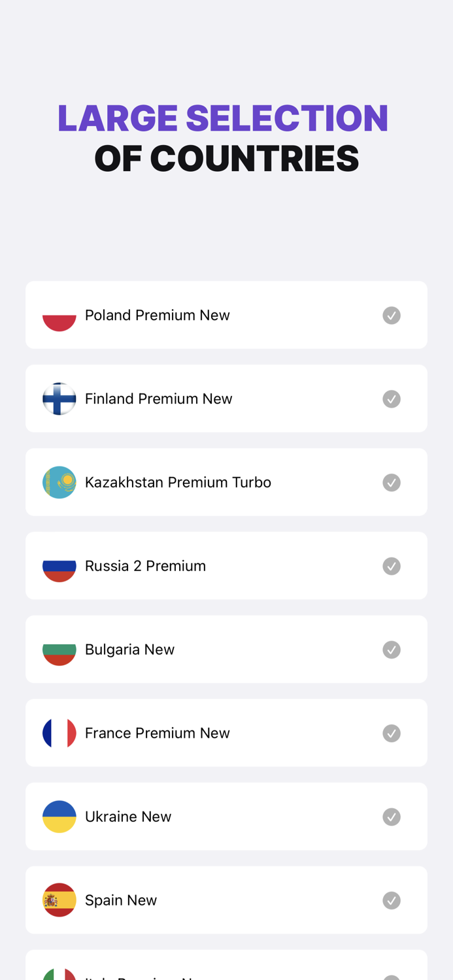453x980 pixels.
Task: Click the France flag icon
Action: tap(59, 732)
